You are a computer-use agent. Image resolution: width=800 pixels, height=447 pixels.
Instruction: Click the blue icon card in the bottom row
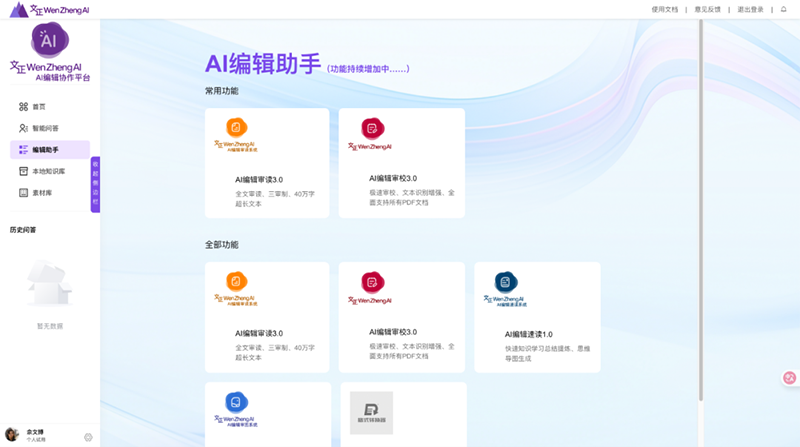click(x=236, y=401)
